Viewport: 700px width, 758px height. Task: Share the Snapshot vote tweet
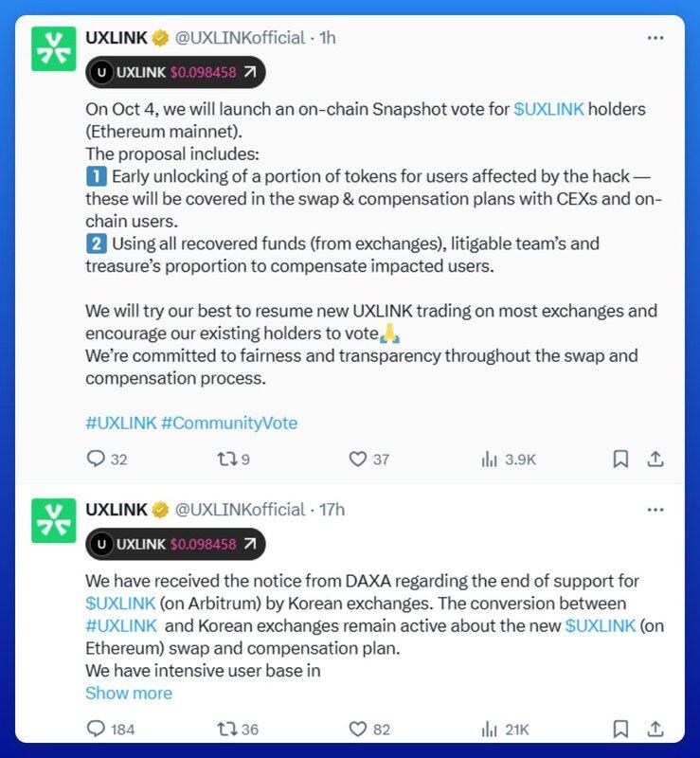click(x=655, y=460)
